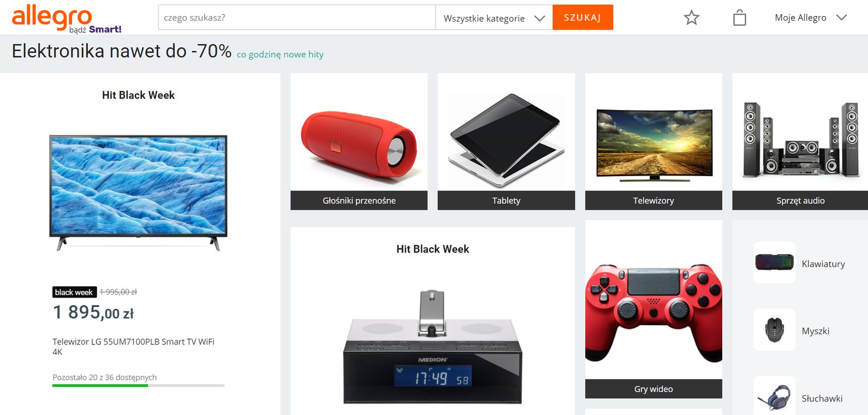Screen dimensions: 868x415
Task: Open favorites via the star icon
Action: [691, 18]
